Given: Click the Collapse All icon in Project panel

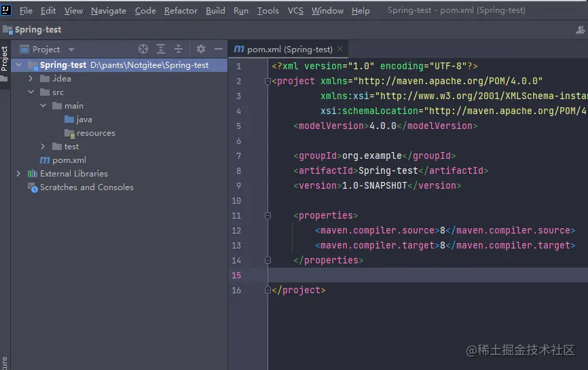Looking at the screenshot, I should point(179,49).
